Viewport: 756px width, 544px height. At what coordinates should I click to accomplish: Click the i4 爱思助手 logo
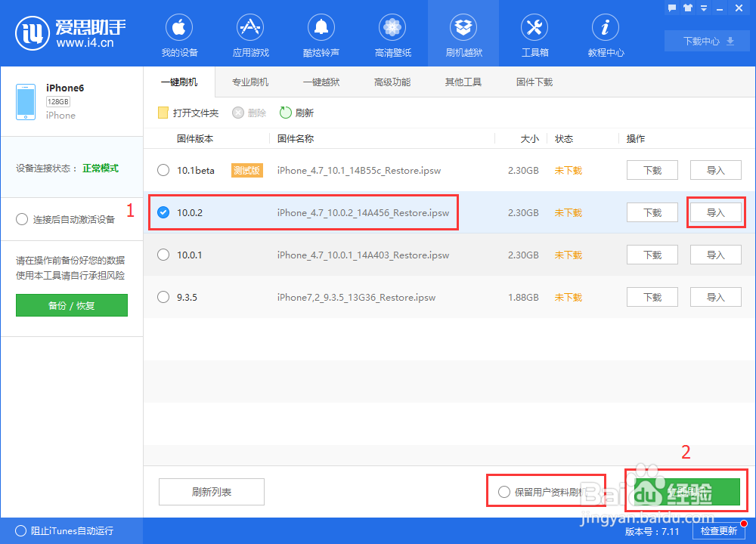(x=70, y=33)
